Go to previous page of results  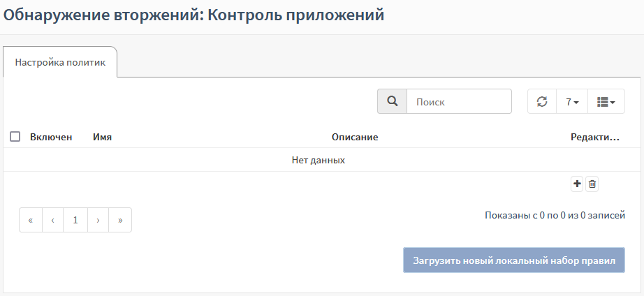[x=53, y=220]
